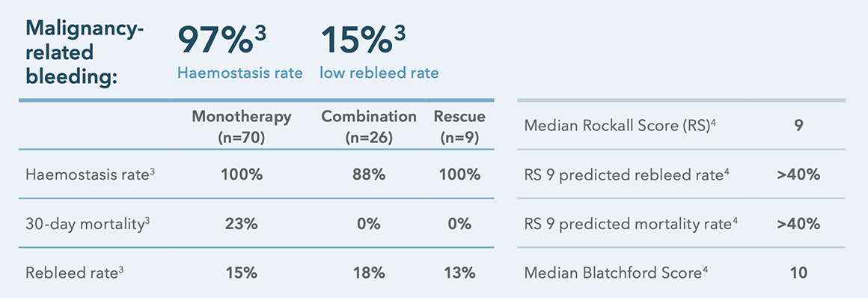Screen dimensions: 868x298
Task: Click the Median Blatchford Score value 10
Action: (799, 273)
